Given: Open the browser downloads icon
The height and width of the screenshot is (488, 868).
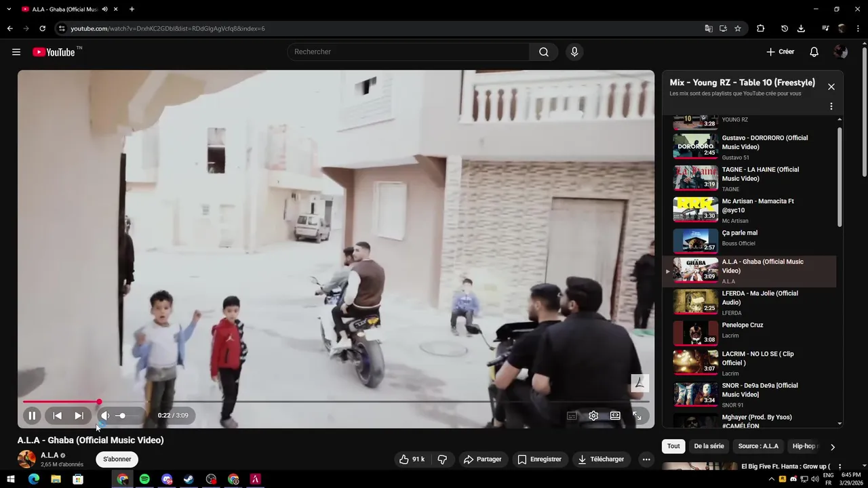Looking at the screenshot, I should point(801,28).
